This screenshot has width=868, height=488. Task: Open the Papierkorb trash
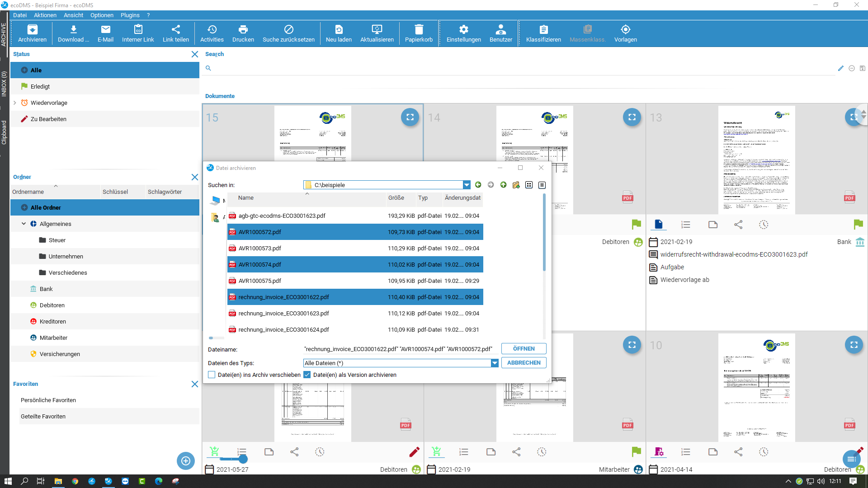point(419,33)
